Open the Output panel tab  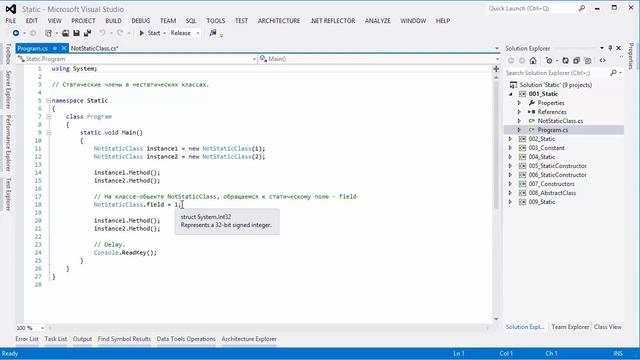click(82, 339)
